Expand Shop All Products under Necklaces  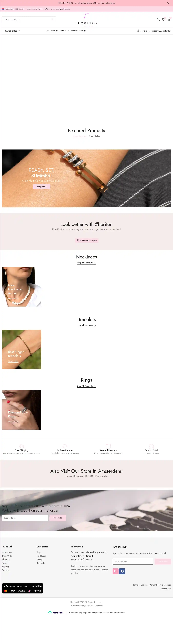click(86, 263)
